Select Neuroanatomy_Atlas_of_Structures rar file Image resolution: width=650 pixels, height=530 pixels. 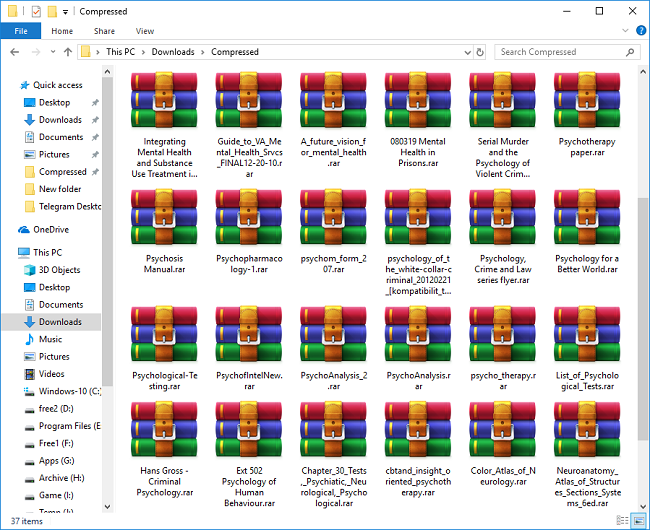pyautogui.click(x=587, y=455)
